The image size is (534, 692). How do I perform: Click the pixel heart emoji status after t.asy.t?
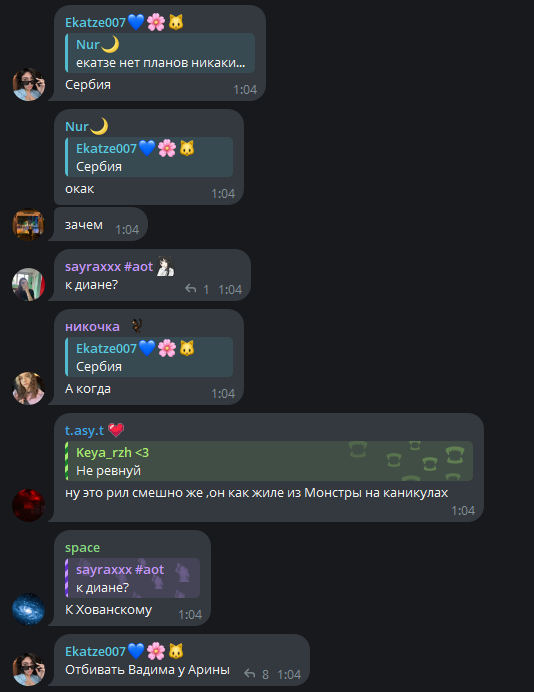(x=116, y=430)
